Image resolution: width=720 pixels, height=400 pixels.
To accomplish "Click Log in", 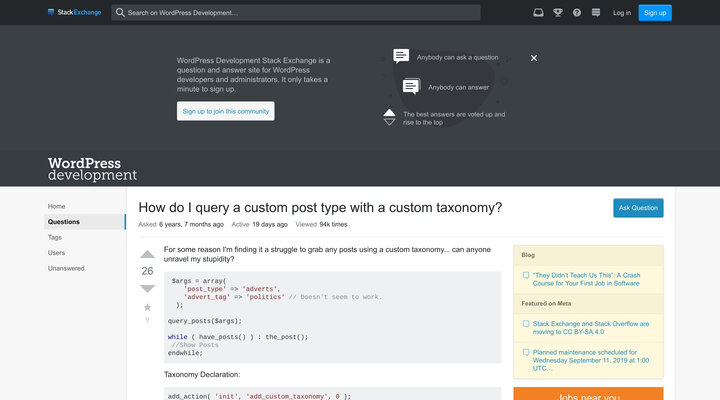I will (x=622, y=13).
